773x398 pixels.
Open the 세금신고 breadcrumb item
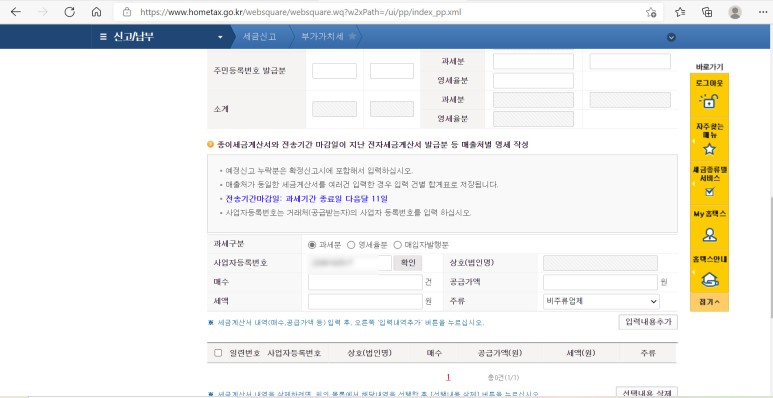tap(259, 36)
